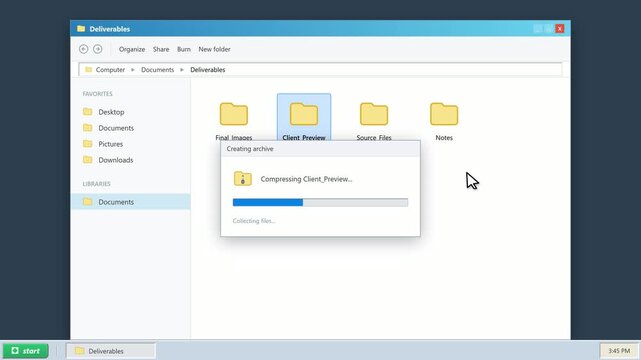Go forward with the right arrow button
Viewport: 641px width, 360px height.
pyautogui.click(x=98, y=49)
